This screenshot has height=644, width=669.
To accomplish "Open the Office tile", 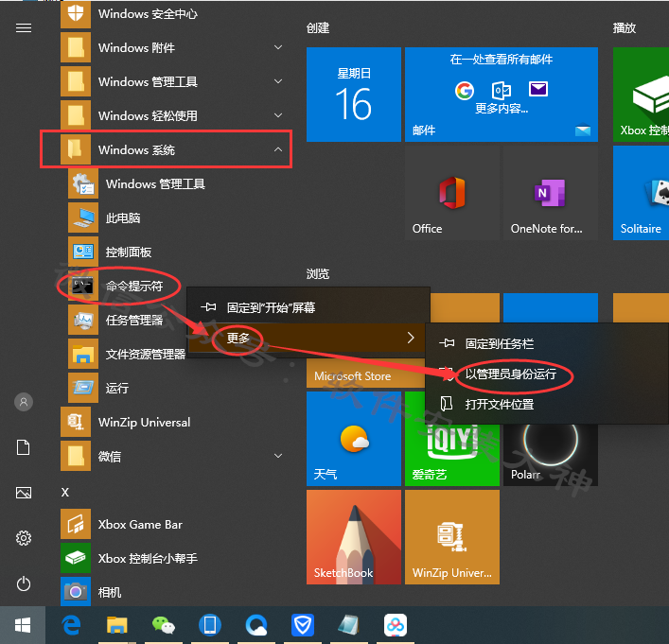I will (451, 193).
